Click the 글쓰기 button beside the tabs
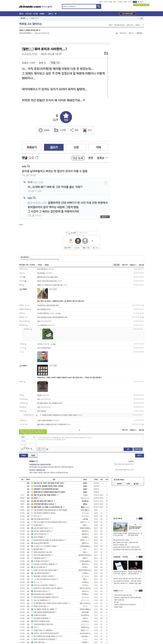 139,456
